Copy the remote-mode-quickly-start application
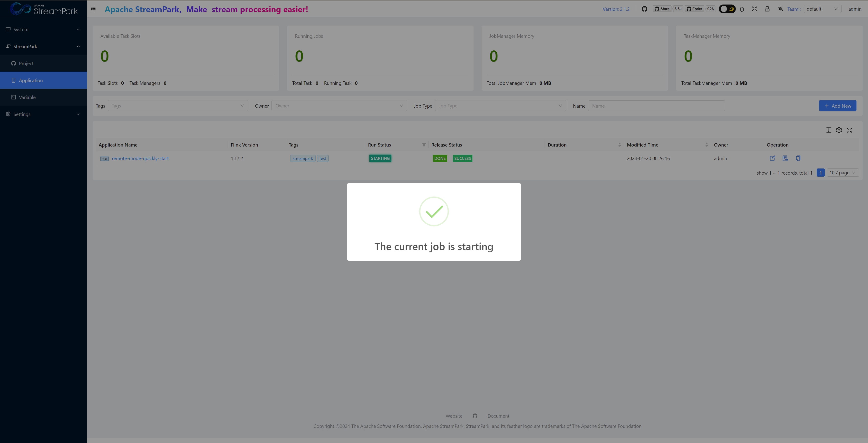This screenshot has width=868, height=443. pyautogui.click(x=798, y=158)
